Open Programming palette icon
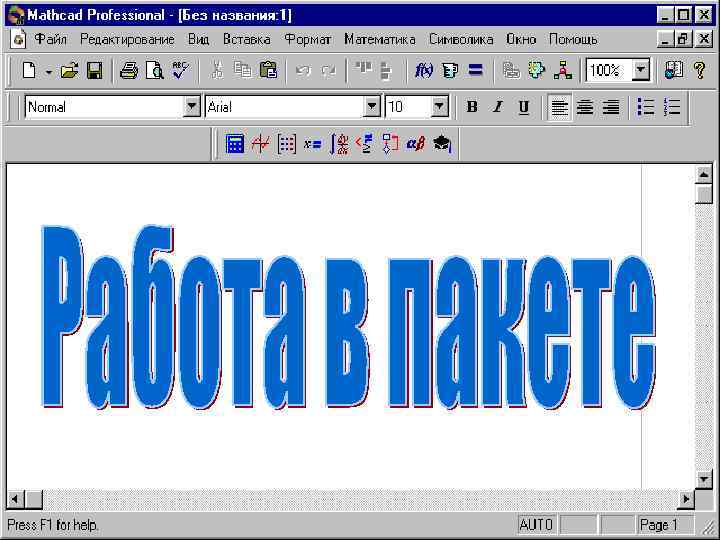The height and width of the screenshot is (540, 720). [390, 144]
